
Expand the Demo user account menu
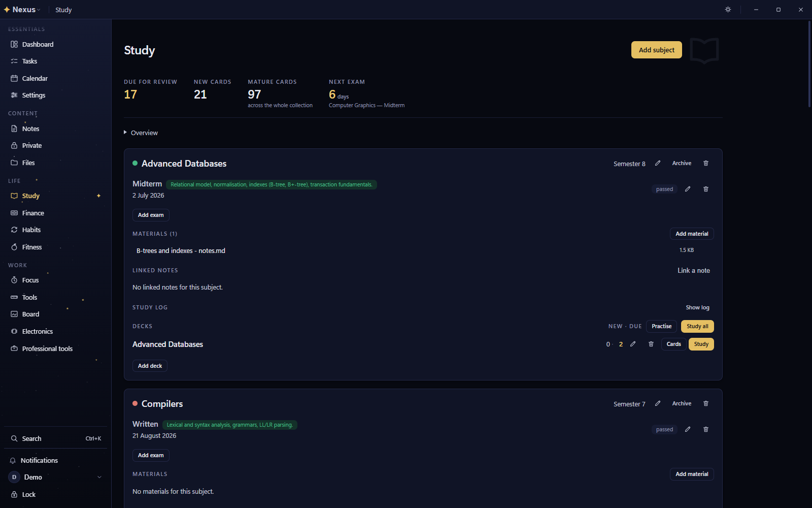56,478
